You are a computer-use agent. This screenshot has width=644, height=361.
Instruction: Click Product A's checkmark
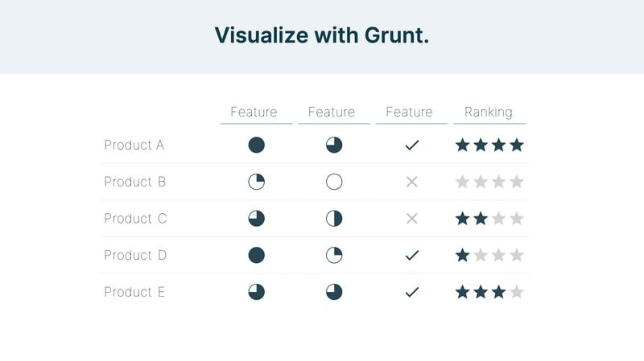(x=412, y=146)
